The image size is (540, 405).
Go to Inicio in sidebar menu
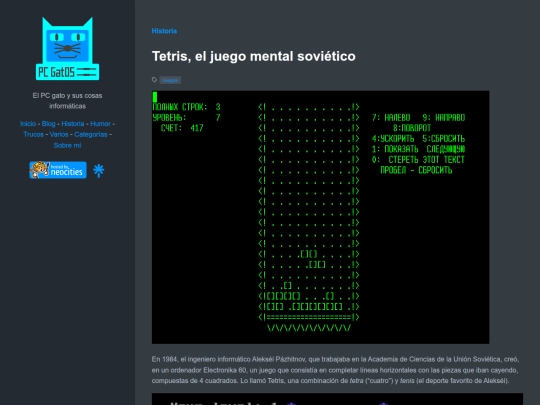tap(28, 124)
